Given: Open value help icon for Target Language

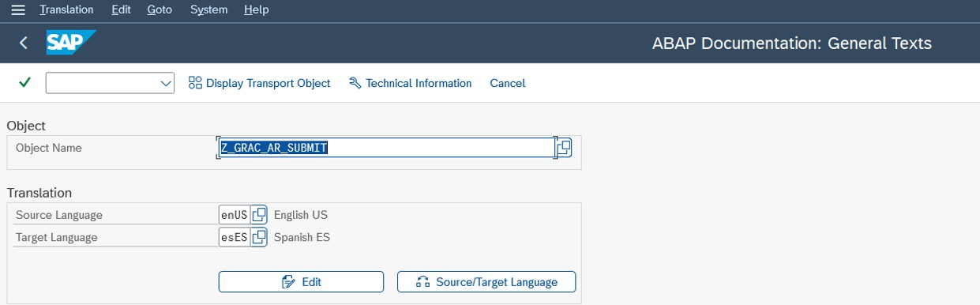Looking at the screenshot, I should tap(259, 237).
